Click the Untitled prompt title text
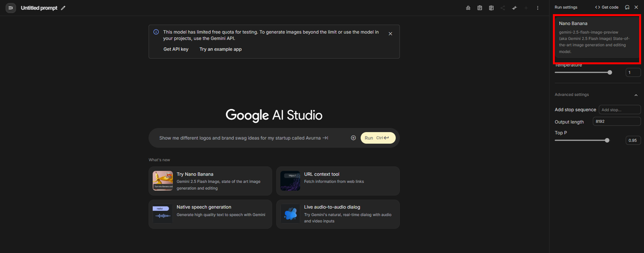This screenshot has width=644, height=253. tap(39, 8)
